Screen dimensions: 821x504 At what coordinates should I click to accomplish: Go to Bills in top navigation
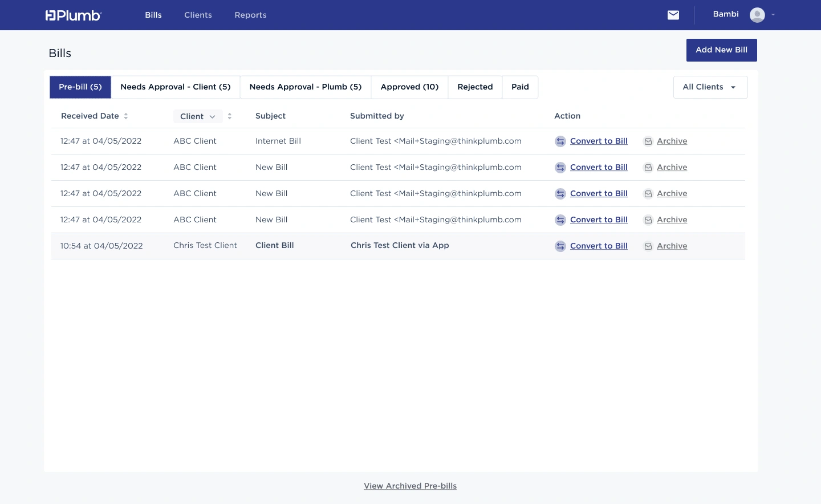pyautogui.click(x=153, y=15)
